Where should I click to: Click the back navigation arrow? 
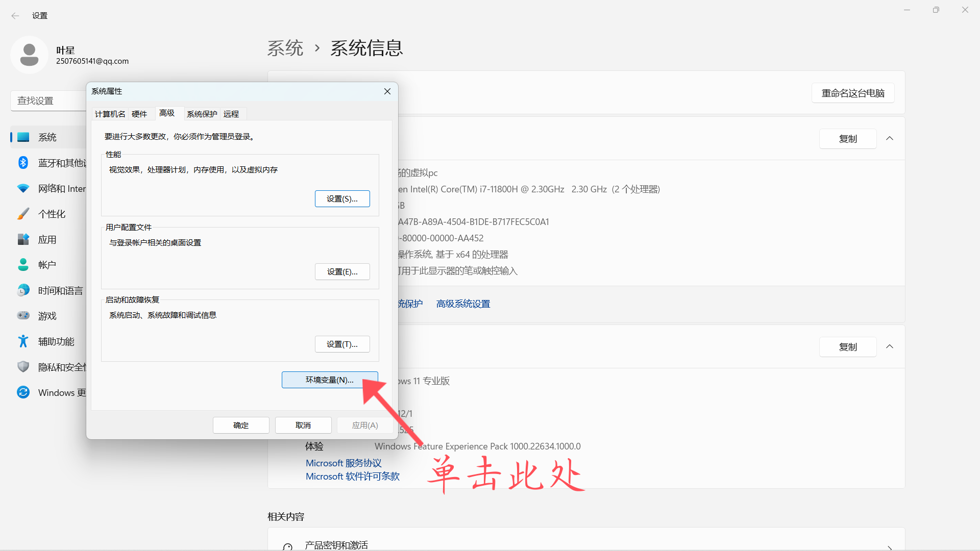[15, 15]
